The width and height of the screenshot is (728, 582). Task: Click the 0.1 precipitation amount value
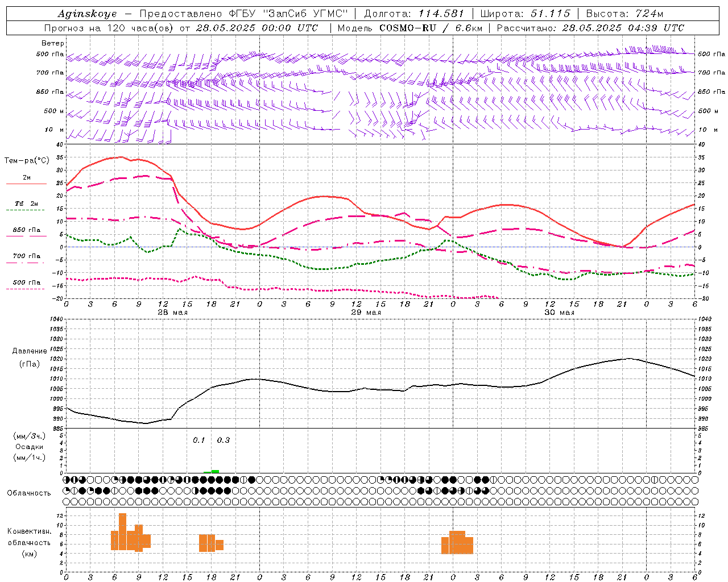pos(199,440)
